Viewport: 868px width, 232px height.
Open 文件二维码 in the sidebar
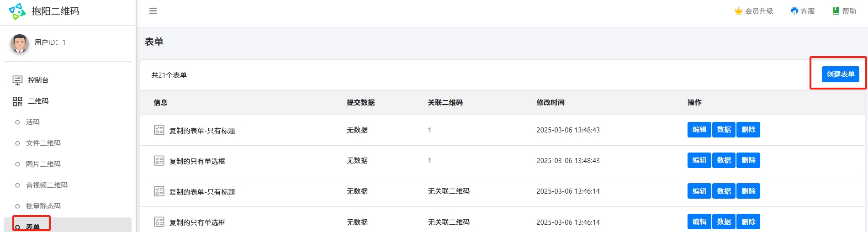43,143
